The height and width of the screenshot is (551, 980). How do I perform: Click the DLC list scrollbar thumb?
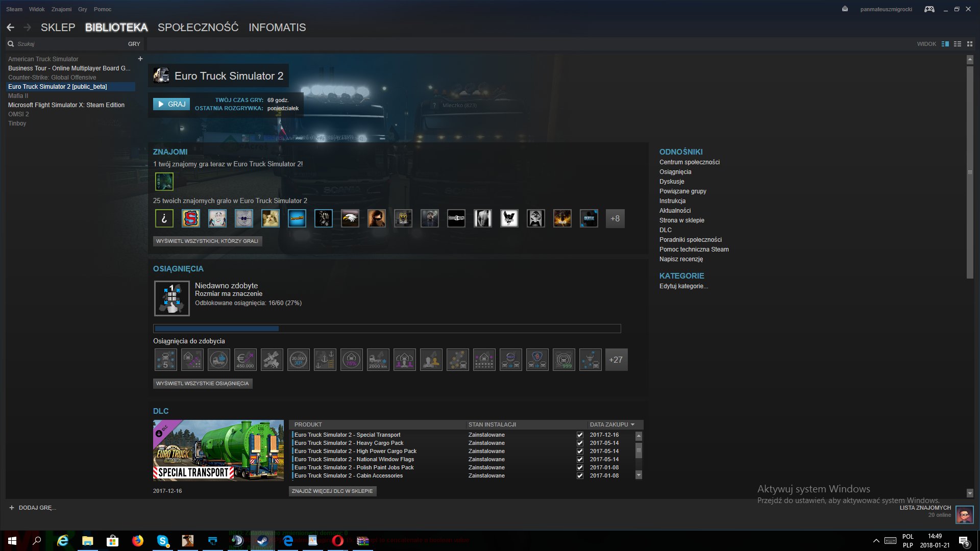tap(639, 450)
